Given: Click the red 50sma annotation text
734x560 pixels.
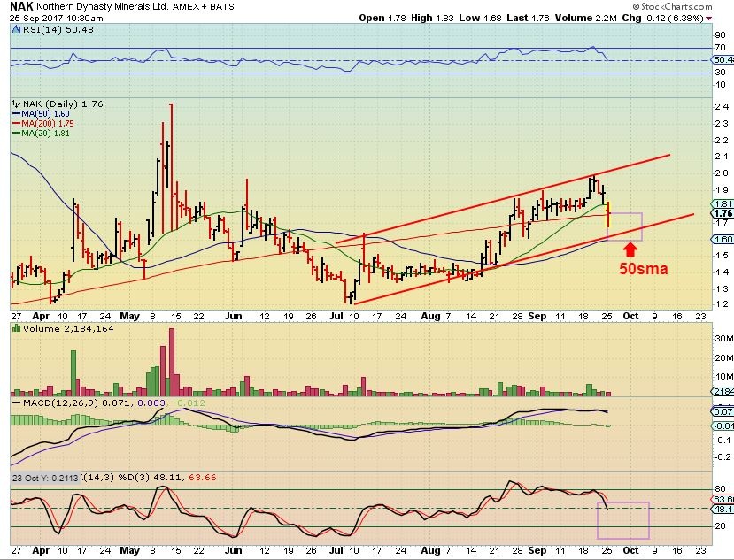Looking at the screenshot, I should click(643, 269).
